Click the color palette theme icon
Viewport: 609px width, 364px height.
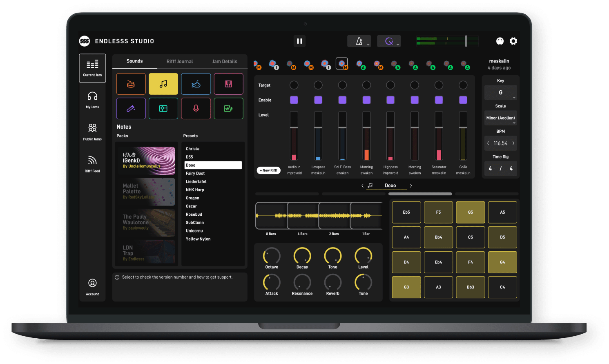click(500, 41)
